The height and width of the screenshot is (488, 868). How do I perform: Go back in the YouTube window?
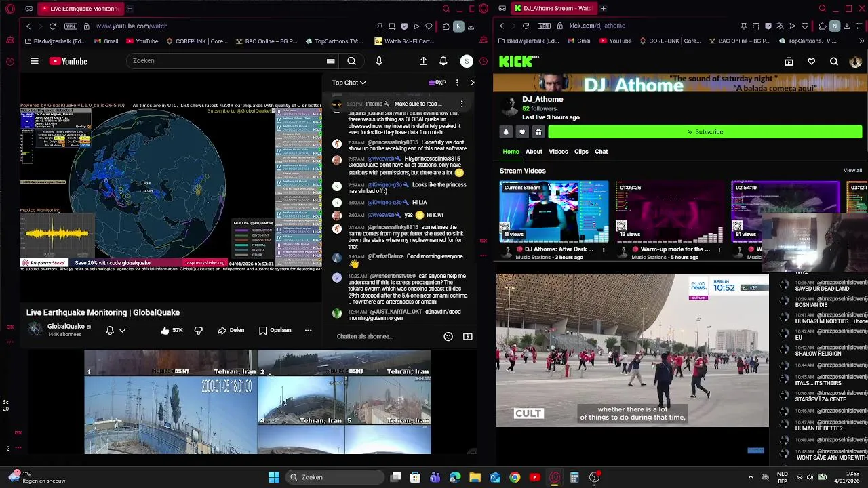coord(28,26)
